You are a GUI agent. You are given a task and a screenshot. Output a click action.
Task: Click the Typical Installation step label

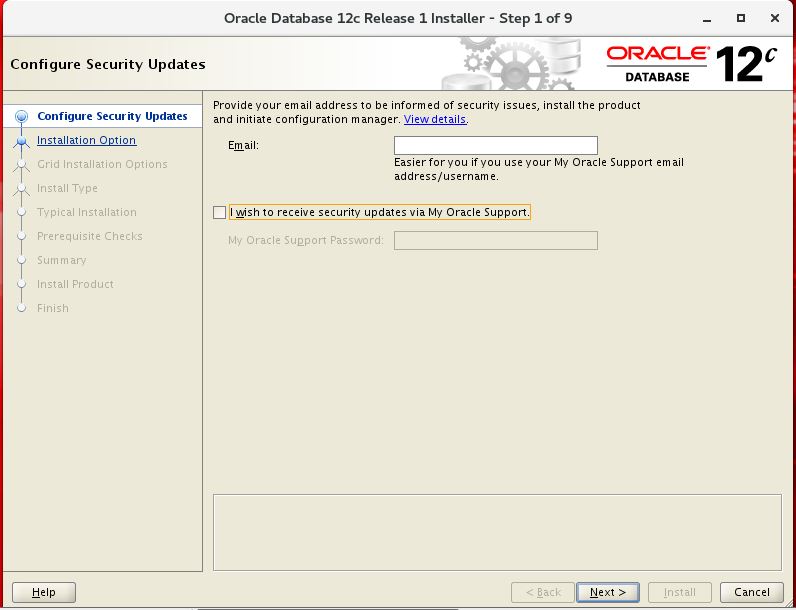pos(87,212)
